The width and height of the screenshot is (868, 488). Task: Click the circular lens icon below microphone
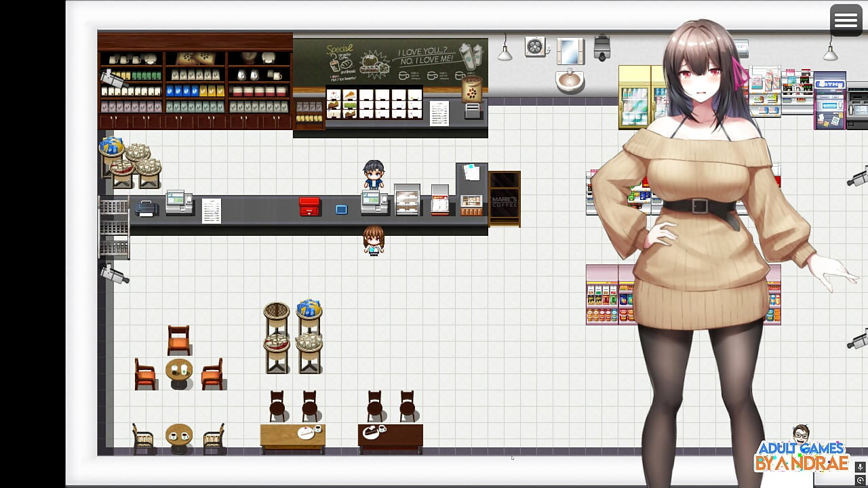(x=861, y=481)
